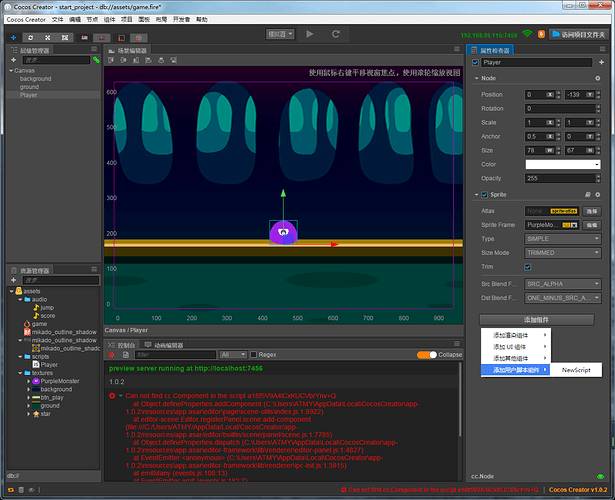Viewport: 615px width, 500px height.
Task: Open the hierarchy panel's options menu icon
Action: coord(94,49)
